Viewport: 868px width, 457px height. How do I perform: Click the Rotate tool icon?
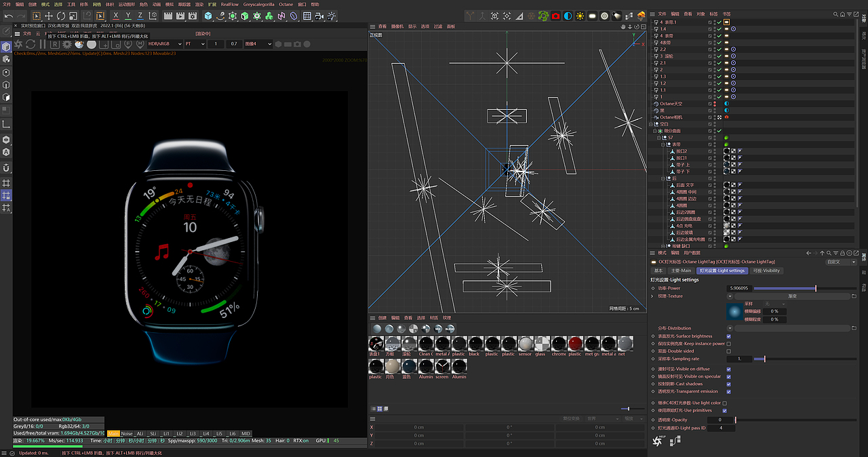pyautogui.click(x=61, y=16)
